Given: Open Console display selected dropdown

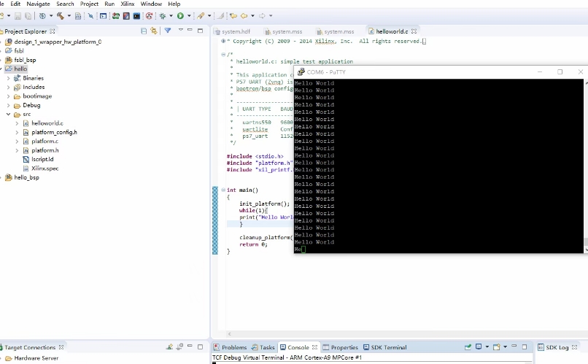Looking at the screenshot, I should pyautogui.click(x=487, y=346).
